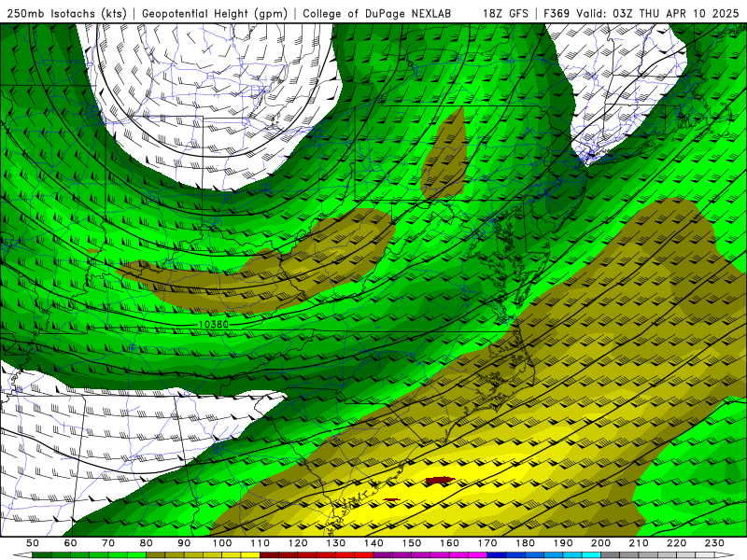The width and height of the screenshot is (747, 560).
Task: Click the 140 value on the color scale
Action: tap(373, 543)
